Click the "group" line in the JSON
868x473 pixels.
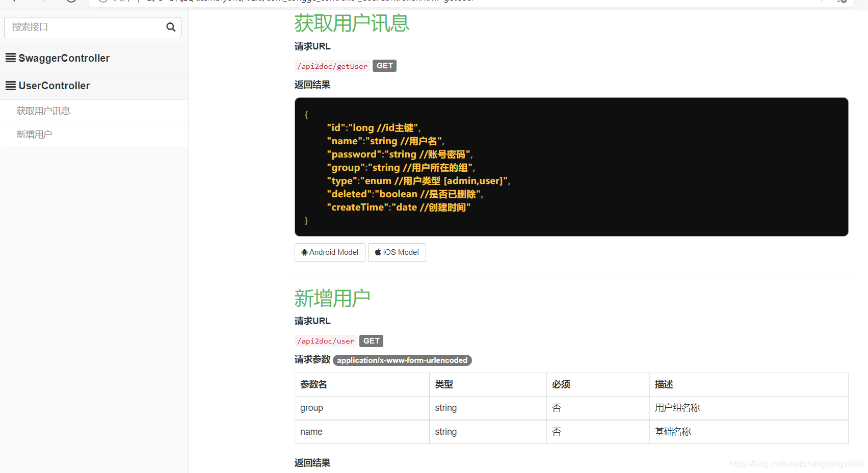pyautogui.click(x=401, y=168)
